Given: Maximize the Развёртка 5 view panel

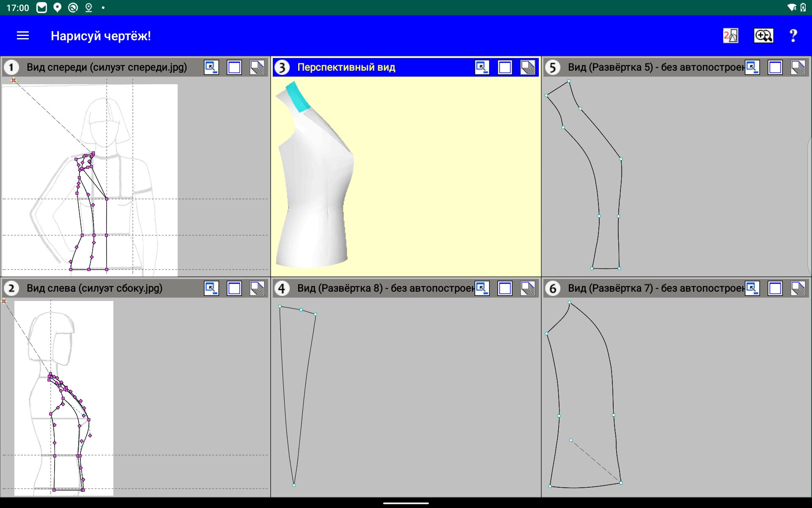Looking at the screenshot, I should pyautogui.click(x=775, y=67).
